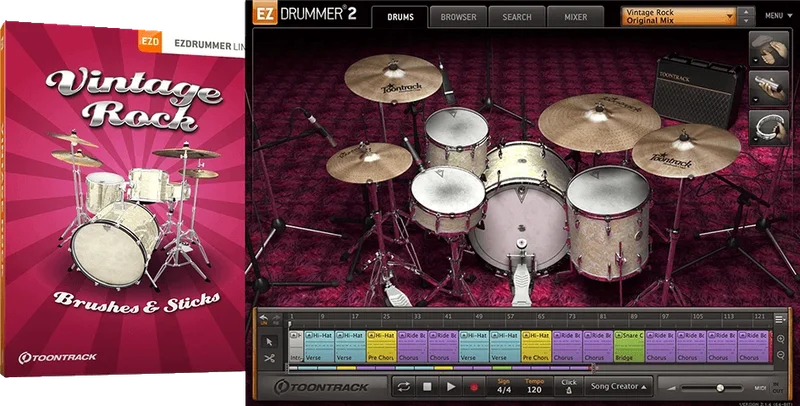This screenshot has width=800, height=406.
Task: Click the Vintage Rock product box image
Action: (122, 199)
